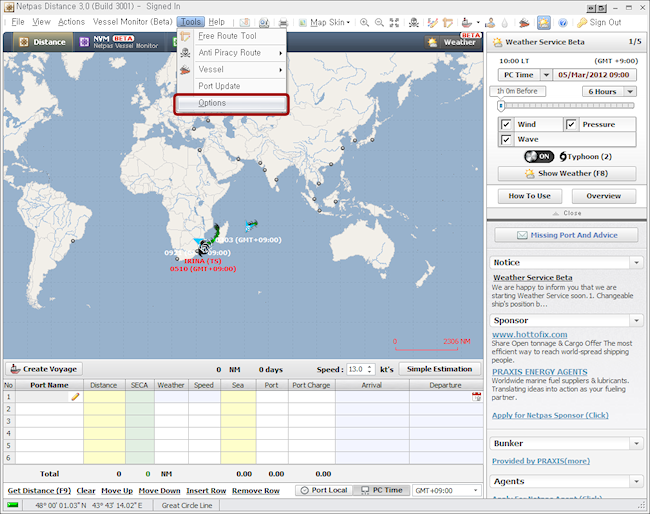650x514 pixels.
Task: Click the weather time slider handle
Action: tap(501, 106)
